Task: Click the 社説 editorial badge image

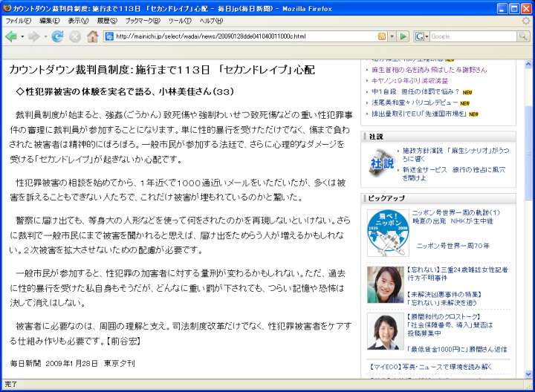Action: click(x=381, y=161)
